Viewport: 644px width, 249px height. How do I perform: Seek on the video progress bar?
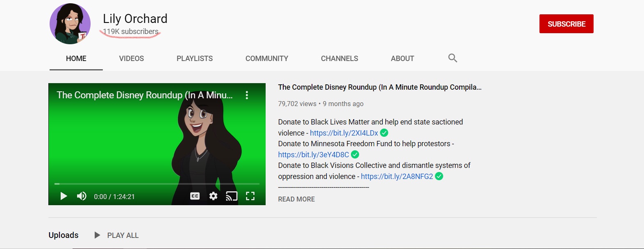pos(157,184)
